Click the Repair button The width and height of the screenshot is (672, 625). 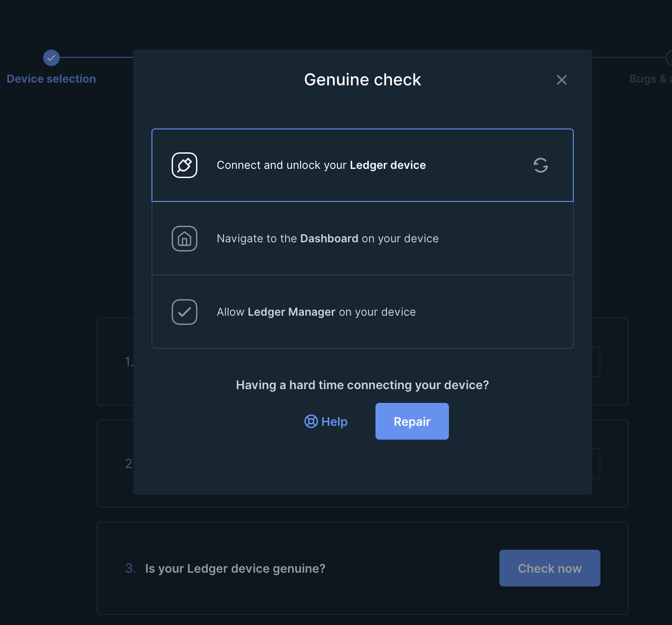(x=412, y=421)
